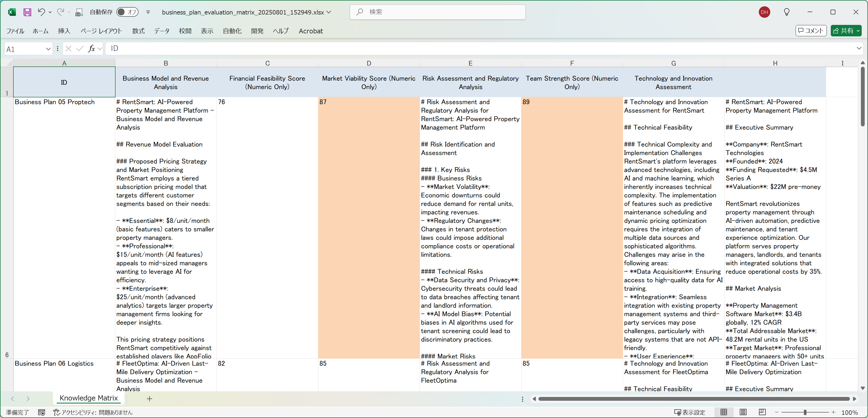Select Page Break Preview view icon
The height and width of the screenshot is (418, 868).
[762, 412]
